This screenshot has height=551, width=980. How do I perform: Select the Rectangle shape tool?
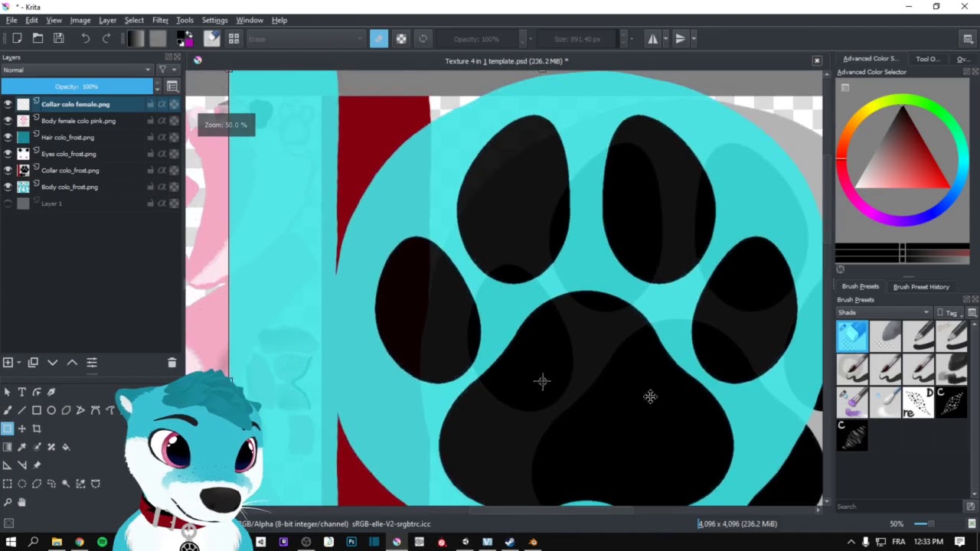pyautogui.click(x=36, y=411)
